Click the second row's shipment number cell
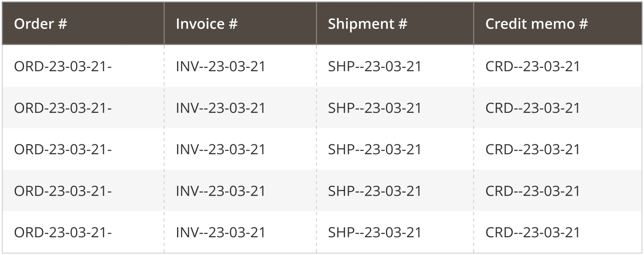Viewport: 644px width, 255px height. (x=395, y=107)
